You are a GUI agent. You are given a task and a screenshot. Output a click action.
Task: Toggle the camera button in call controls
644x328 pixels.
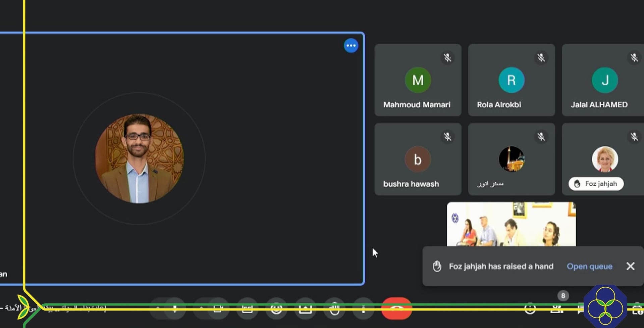(x=218, y=309)
